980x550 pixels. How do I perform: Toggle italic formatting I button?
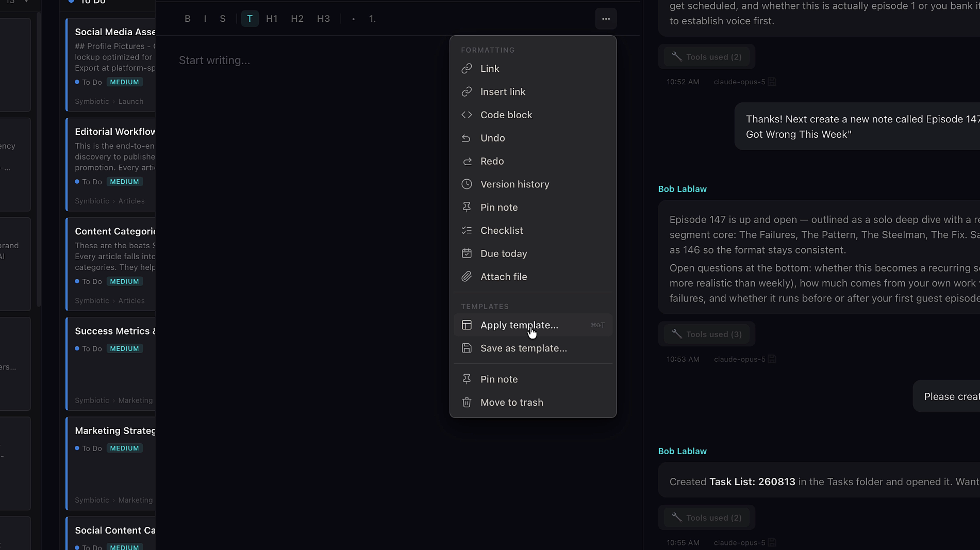[x=205, y=19]
